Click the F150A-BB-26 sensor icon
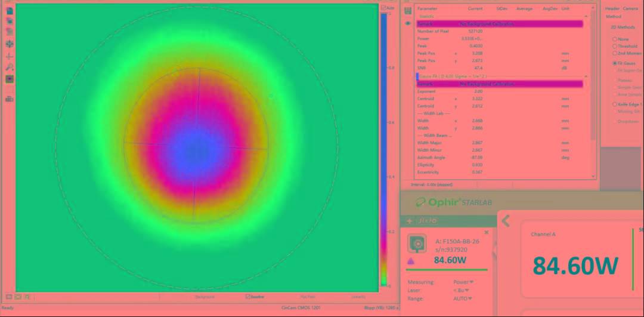Viewport: 644px width, 317px height. coord(416,244)
